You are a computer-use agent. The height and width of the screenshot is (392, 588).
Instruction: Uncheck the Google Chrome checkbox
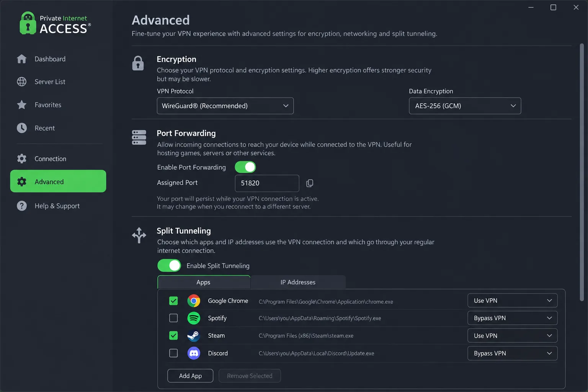pyautogui.click(x=173, y=301)
